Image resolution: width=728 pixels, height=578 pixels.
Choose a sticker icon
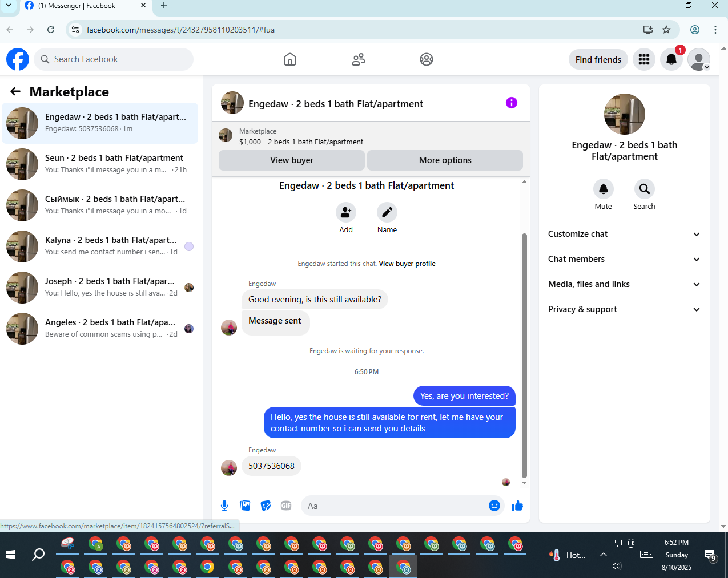click(x=266, y=506)
